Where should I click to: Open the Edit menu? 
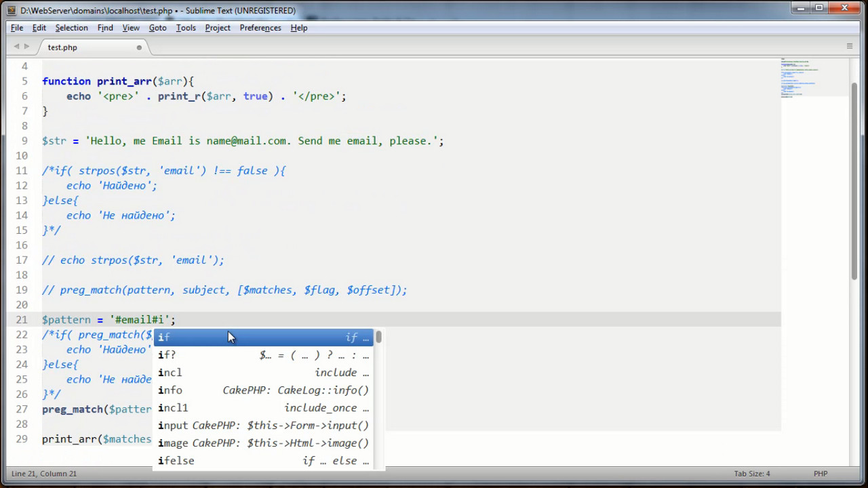[x=39, y=28]
